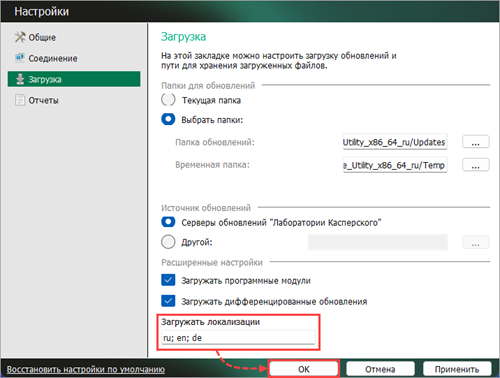Click Восстановить настройки по умолчанию link

click(86, 369)
